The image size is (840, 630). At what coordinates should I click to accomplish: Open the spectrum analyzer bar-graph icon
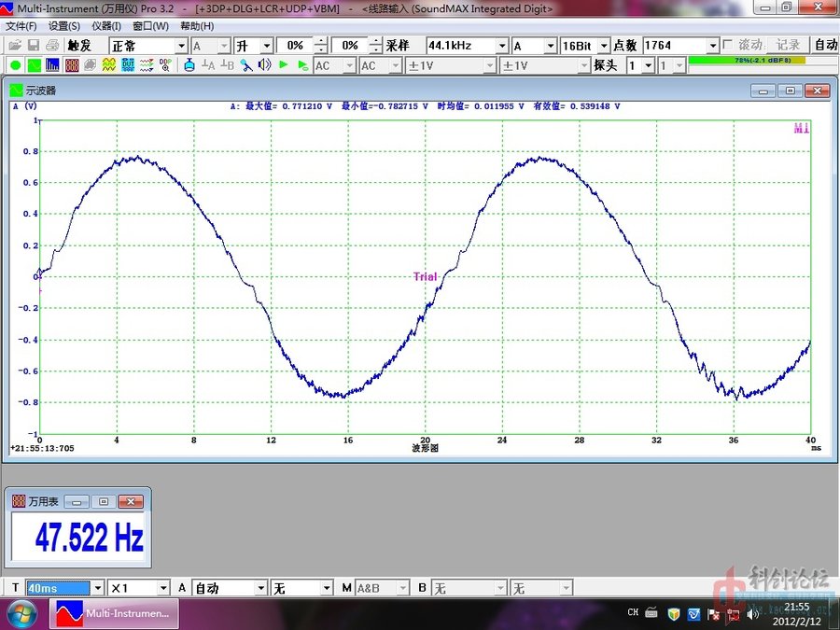point(52,65)
